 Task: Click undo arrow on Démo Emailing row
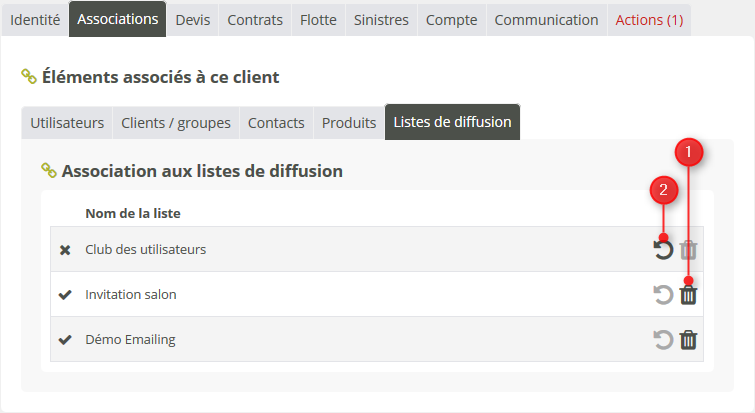(x=663, y=340)
